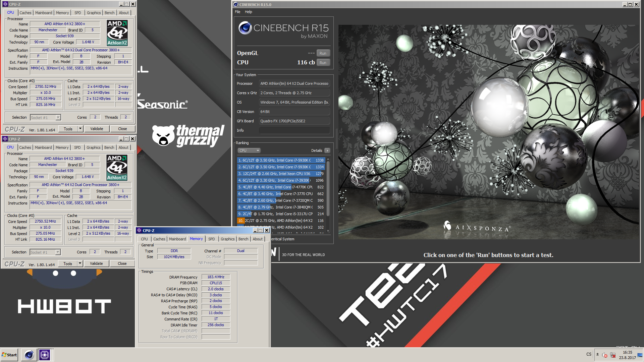Screen dimensions: 644x362
Task: Open the Tools dropdown arrow in second CPU-Z
Action: (x=80, y=263)
